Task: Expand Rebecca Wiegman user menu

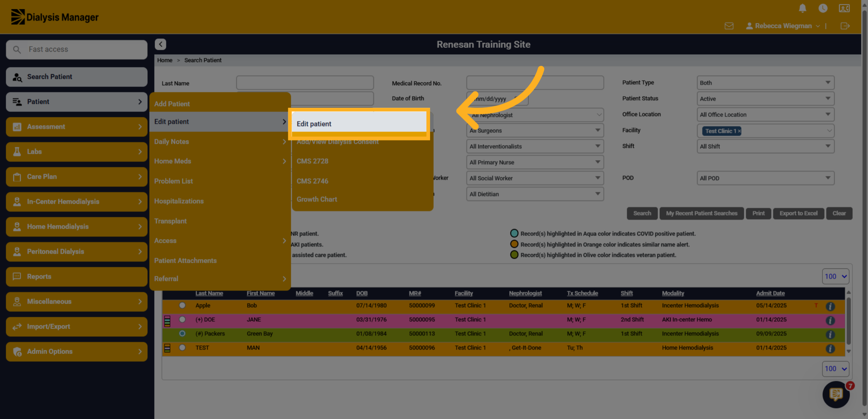Action: [783, 26]
